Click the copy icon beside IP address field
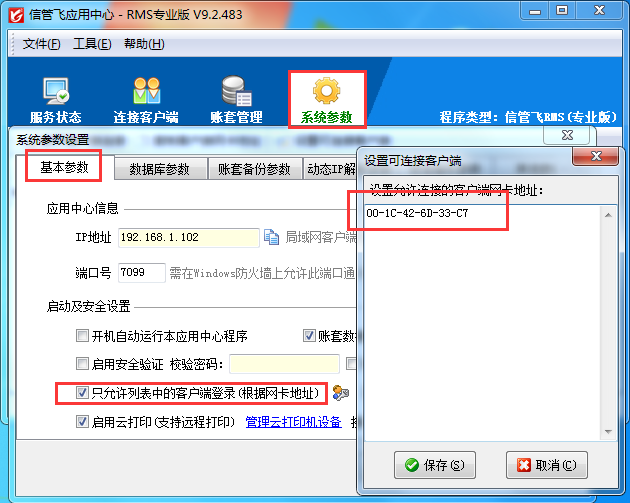 [271, 237]
